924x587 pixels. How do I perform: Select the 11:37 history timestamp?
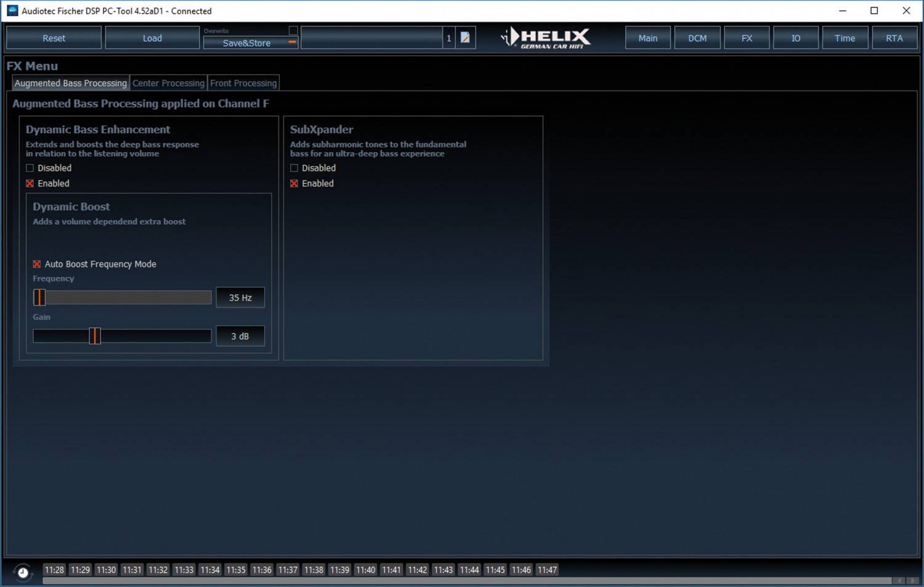(288, 570)
